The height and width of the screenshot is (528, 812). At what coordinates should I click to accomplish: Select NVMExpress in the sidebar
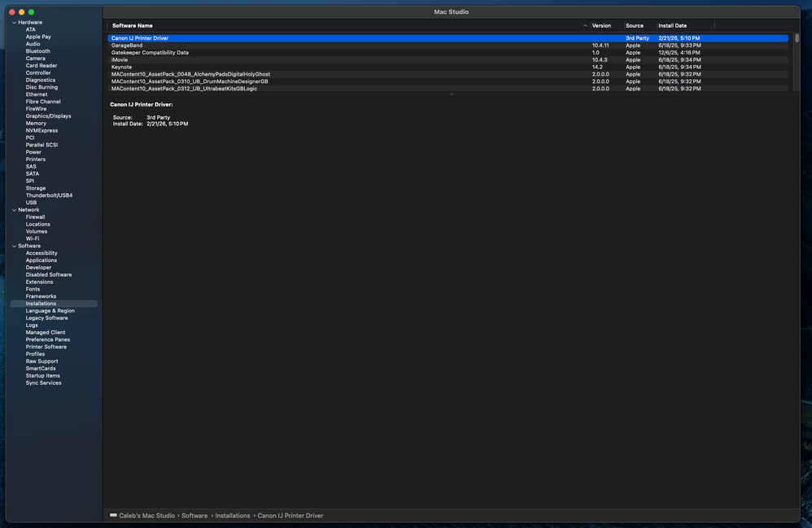41,131
